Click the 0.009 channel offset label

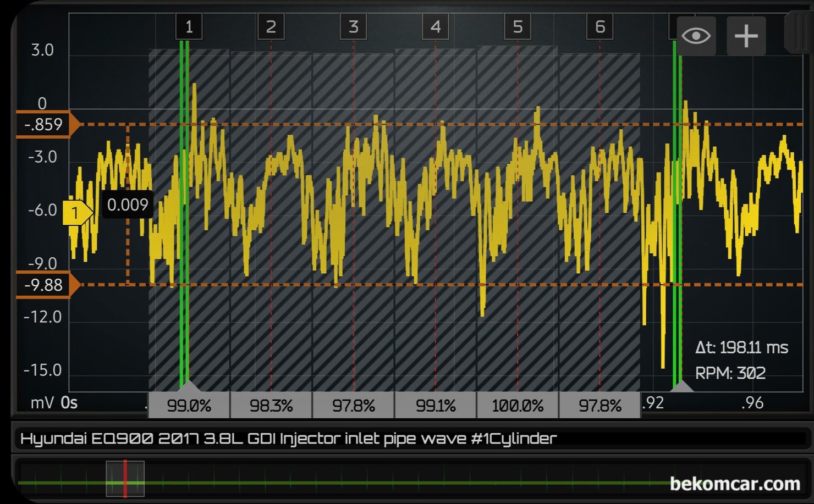[128, 205]
